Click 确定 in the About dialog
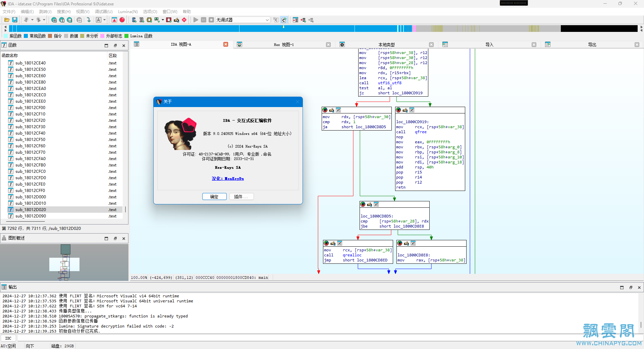Viewport: 644px width, 349px height. click(214, 197)
